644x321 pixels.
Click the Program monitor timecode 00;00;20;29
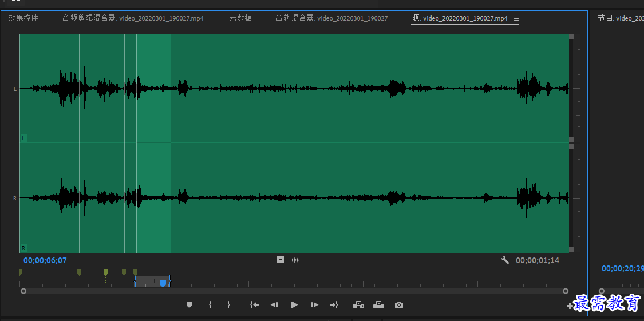click(623, 268)
